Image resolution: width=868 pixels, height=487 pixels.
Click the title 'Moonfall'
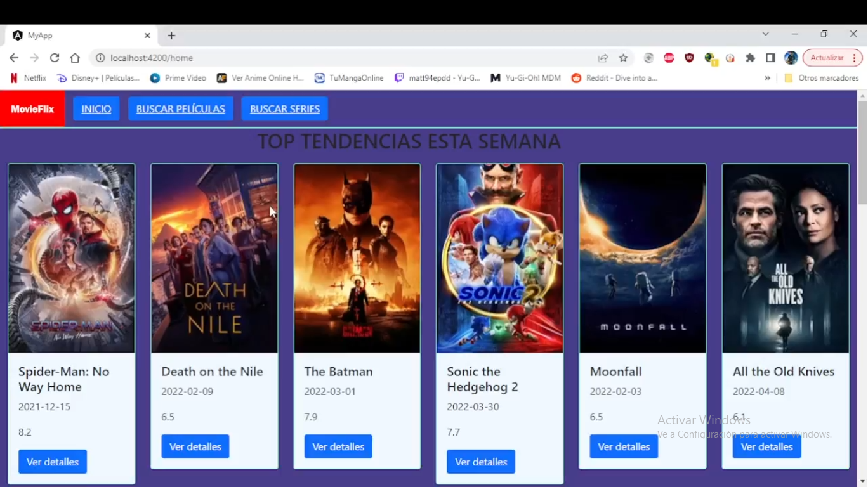pos(615,372)
